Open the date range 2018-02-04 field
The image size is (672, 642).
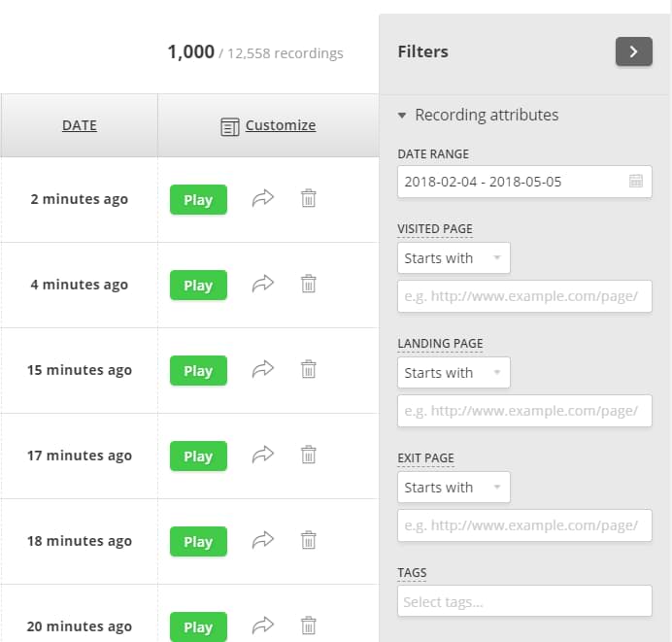click(x=524, y=182)
